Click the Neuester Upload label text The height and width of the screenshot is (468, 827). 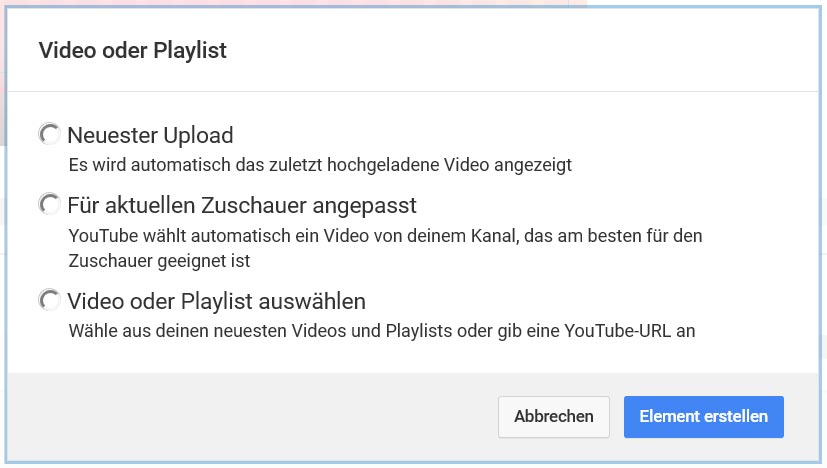point(150,135)
